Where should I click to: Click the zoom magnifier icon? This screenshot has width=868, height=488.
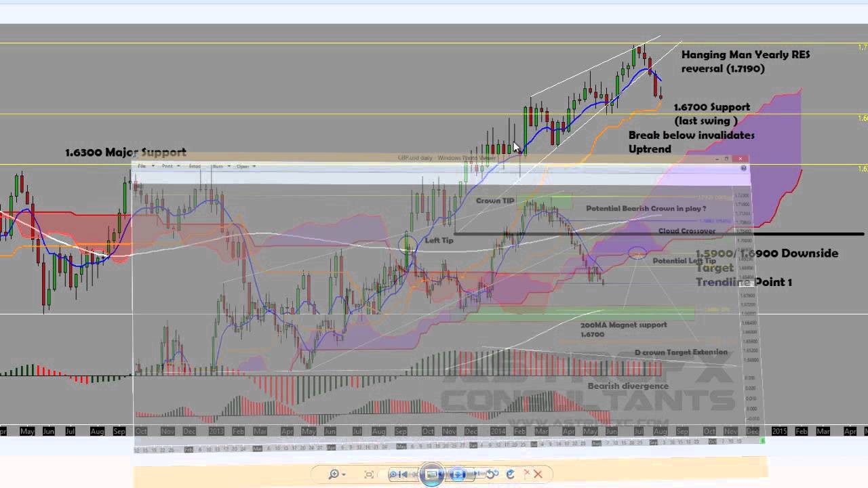(x=333, y=474)
